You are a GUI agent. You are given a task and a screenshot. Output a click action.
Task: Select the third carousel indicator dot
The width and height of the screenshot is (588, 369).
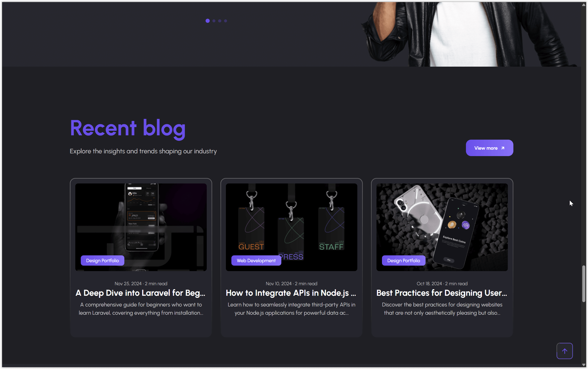[x=219, y=21]
